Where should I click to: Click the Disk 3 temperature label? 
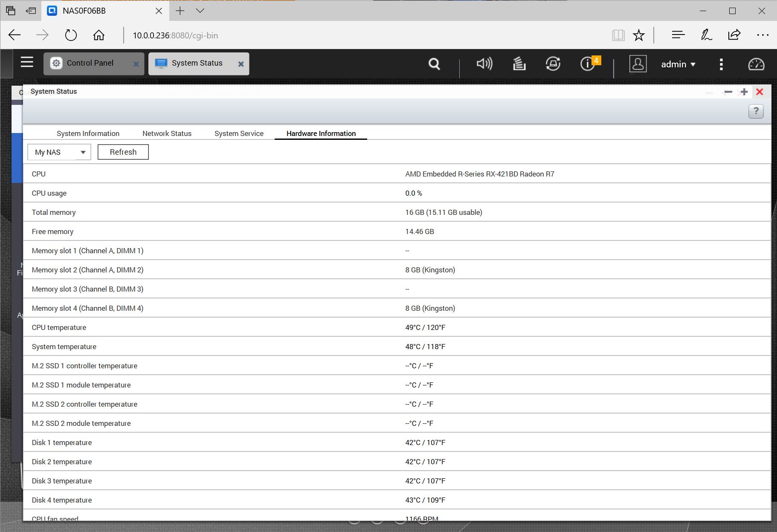62,481
